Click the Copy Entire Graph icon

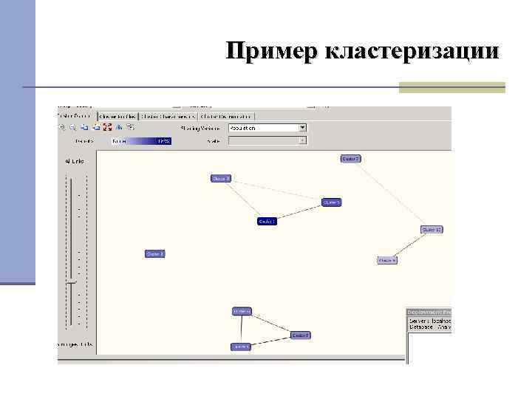click(96, 127)
